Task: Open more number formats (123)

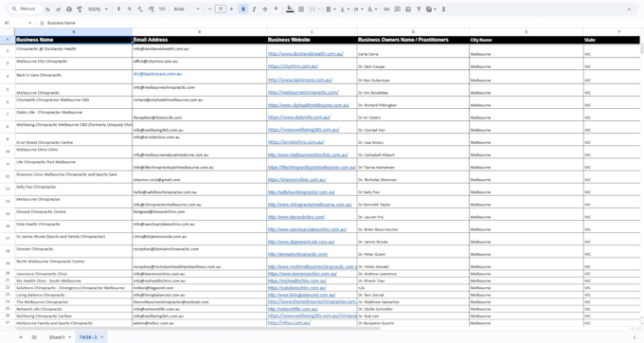Action: click(x=162, y=9)
